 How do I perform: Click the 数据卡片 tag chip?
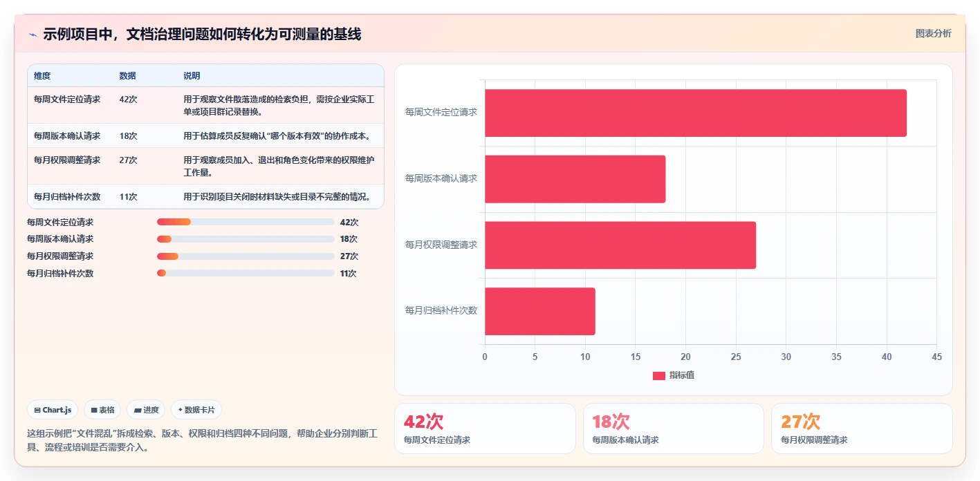pyautogui.click(x=196, y=410)
